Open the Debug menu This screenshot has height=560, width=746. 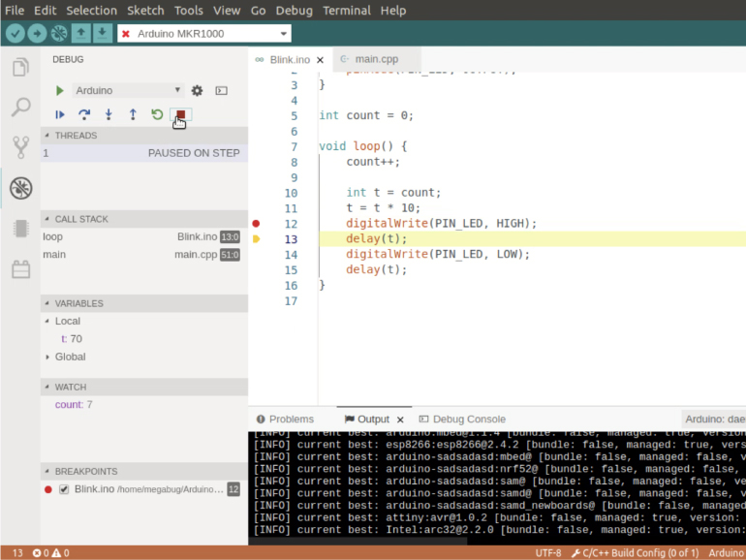pyautogui.click(x=294, y=10)
